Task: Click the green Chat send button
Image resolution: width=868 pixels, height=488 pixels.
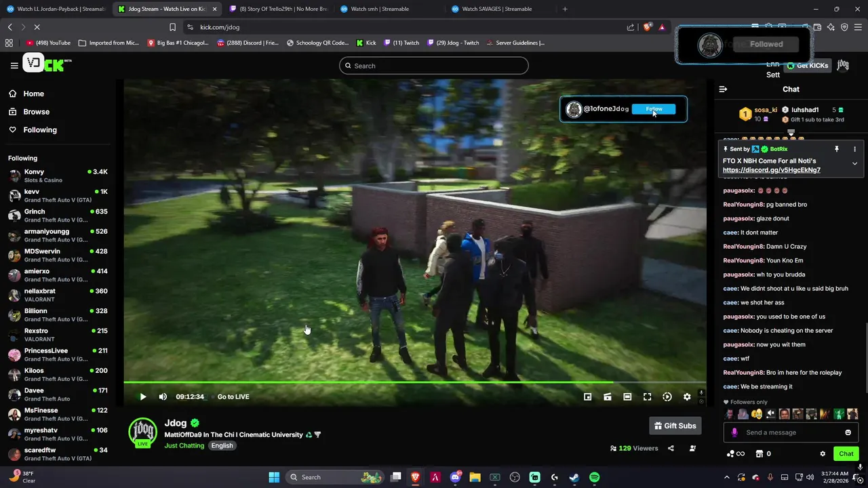Action: [846, 453]
